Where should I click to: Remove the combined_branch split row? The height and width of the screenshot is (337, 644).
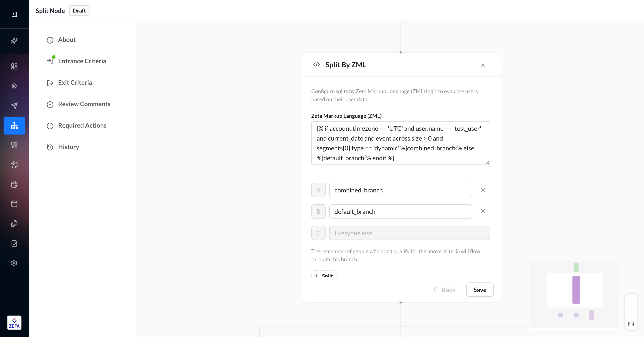point(483,190)
